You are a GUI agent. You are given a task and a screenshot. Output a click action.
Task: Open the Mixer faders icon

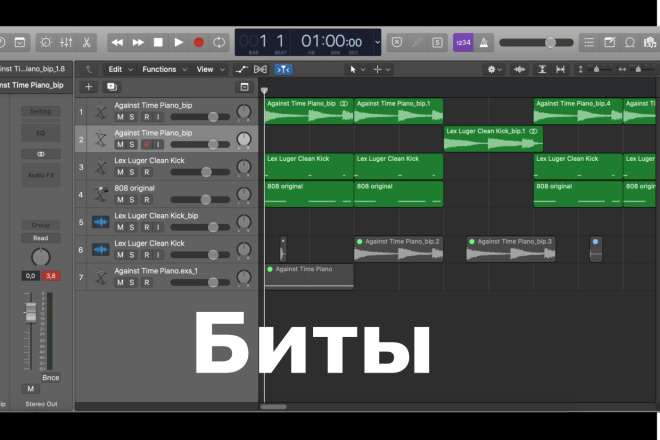click(x=66, y=43)
